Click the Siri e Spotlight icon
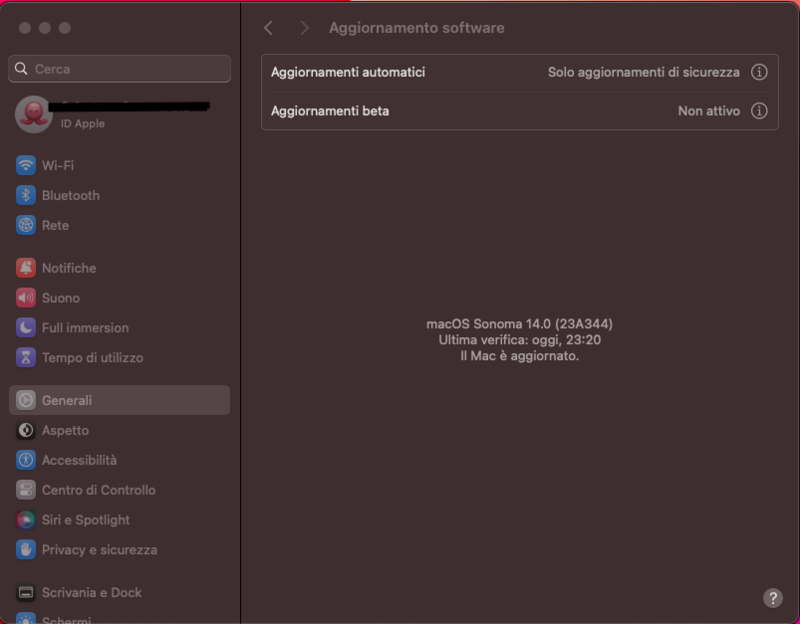Image resolution: width=800 pixels, height=624 pixels. point(26,520)
